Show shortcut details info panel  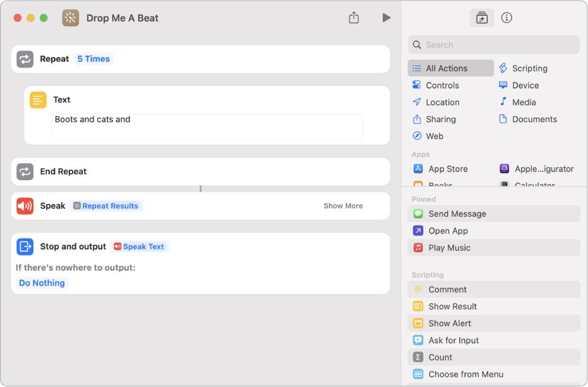click(x=507, y=18)
